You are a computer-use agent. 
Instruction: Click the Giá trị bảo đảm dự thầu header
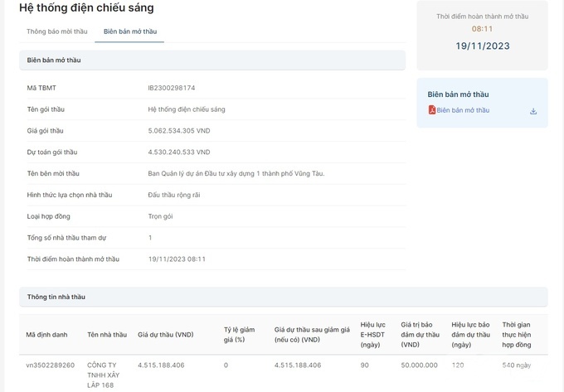pos(421,335)
